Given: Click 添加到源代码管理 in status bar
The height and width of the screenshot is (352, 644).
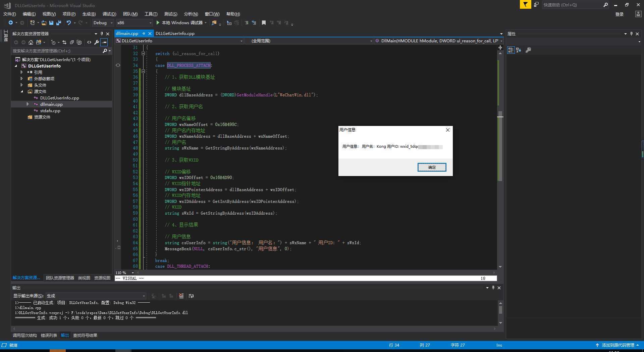Looking at the screenshot, I should pos(618,345).
